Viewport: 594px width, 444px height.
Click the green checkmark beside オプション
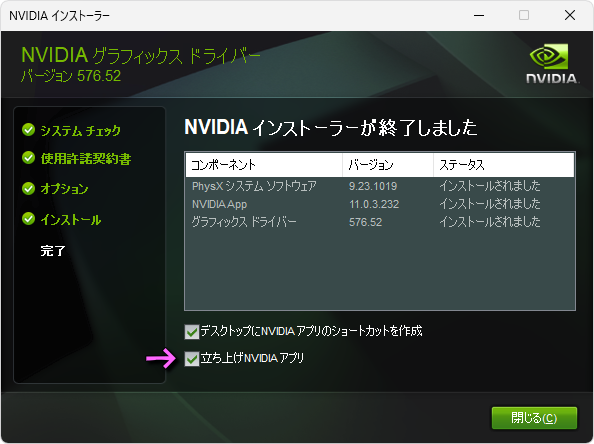[28, 188]
